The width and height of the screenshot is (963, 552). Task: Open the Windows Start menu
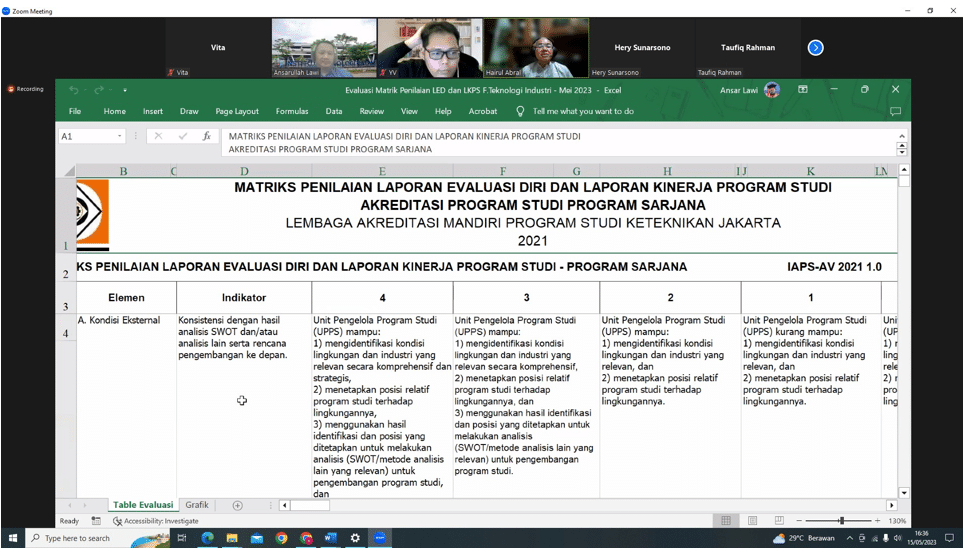click(x=12, y=538)
